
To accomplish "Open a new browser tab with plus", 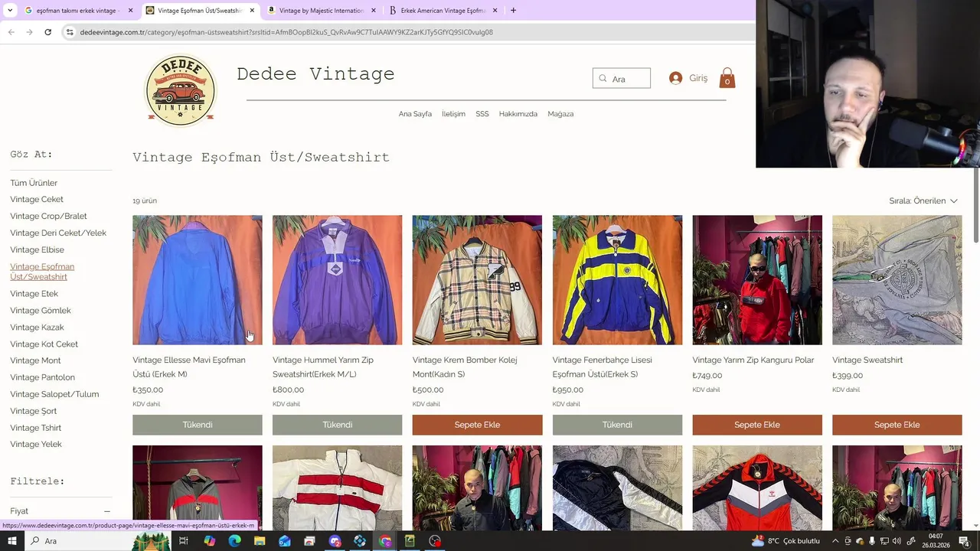I will (x=513, y=11).
